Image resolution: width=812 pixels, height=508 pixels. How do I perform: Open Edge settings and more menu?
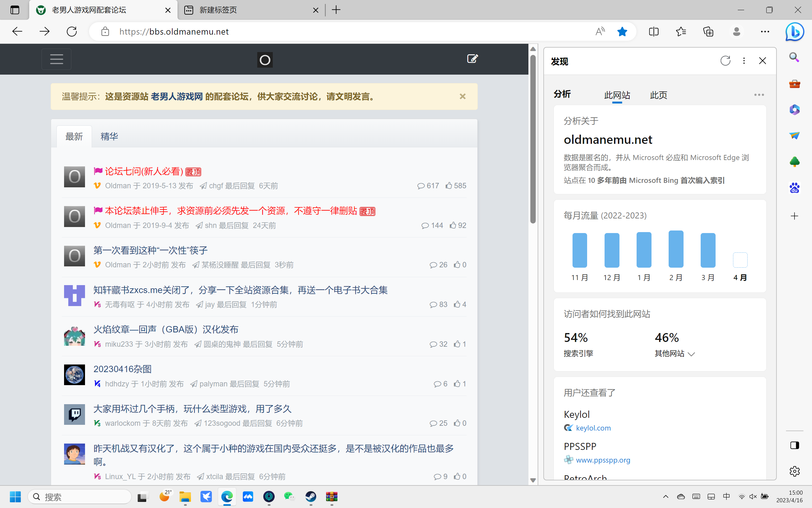[x=765, y=31]
